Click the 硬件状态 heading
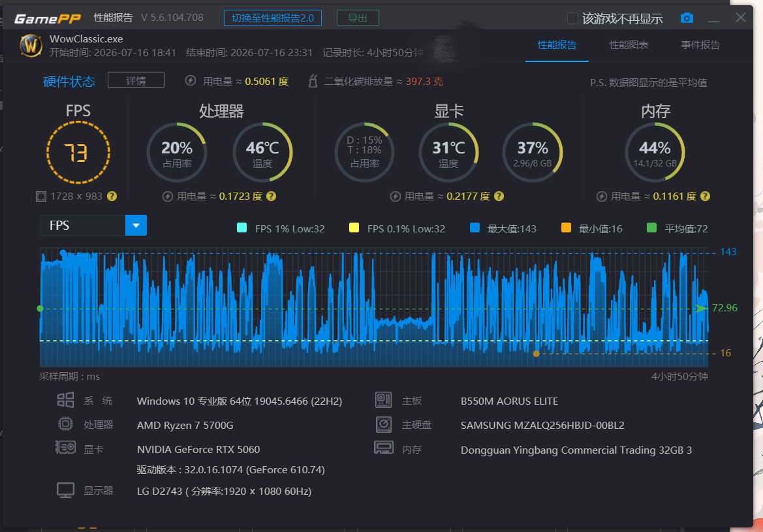This screenshot has height=532, width=763. [69, 82]
